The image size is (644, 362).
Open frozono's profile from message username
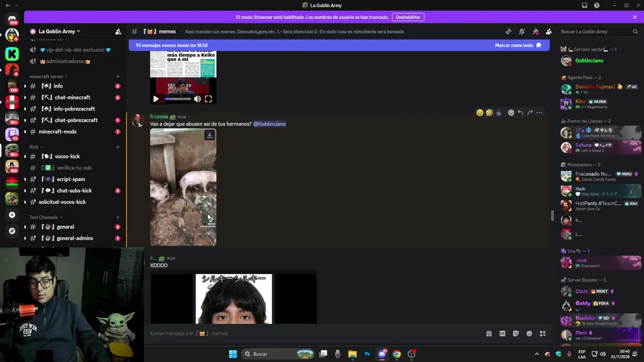tap(159, 117)
